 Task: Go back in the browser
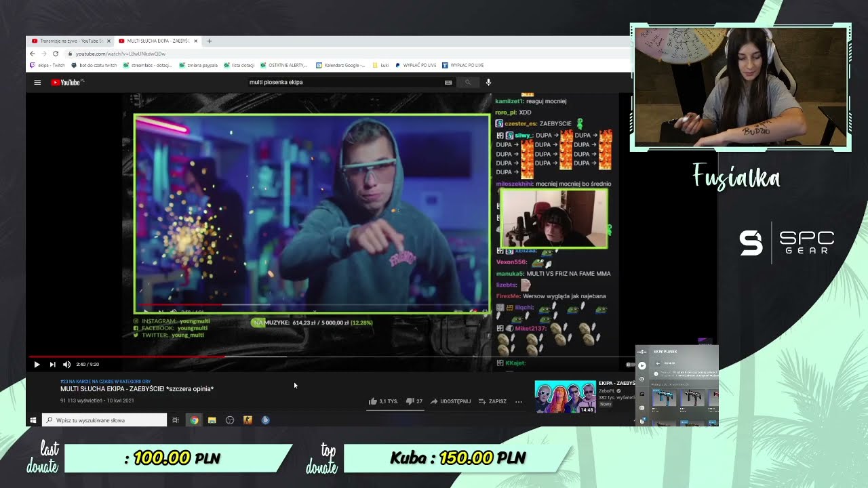tap(32, 54)
